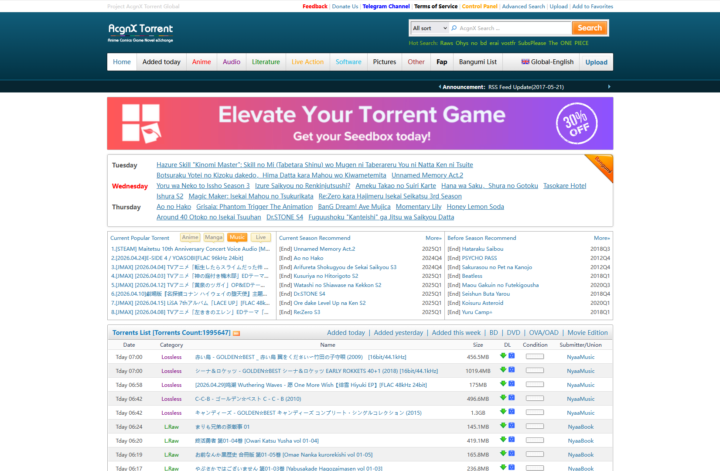Click the condition bar of the first torrent
This screenshot has width=720, height=471.
tap(535, 356)
